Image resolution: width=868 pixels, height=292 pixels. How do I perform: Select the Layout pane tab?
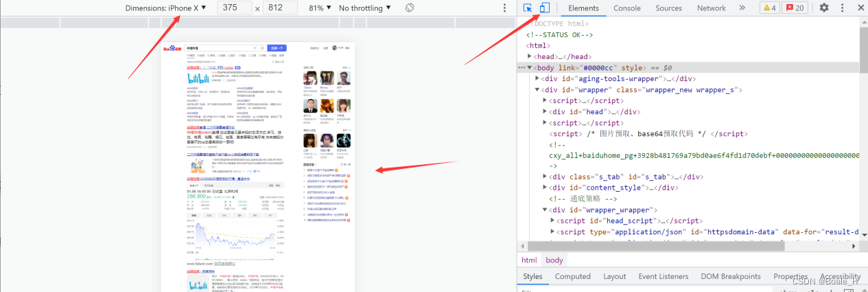(614, 276)
